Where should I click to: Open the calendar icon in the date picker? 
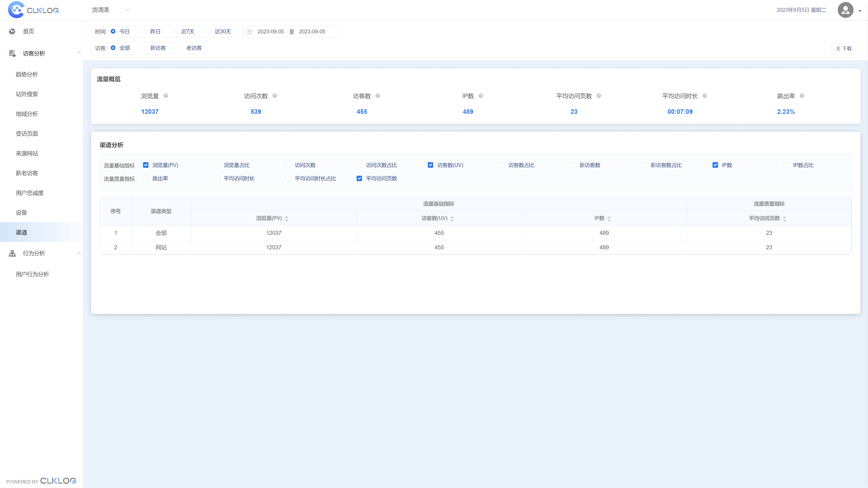(250, 31)
